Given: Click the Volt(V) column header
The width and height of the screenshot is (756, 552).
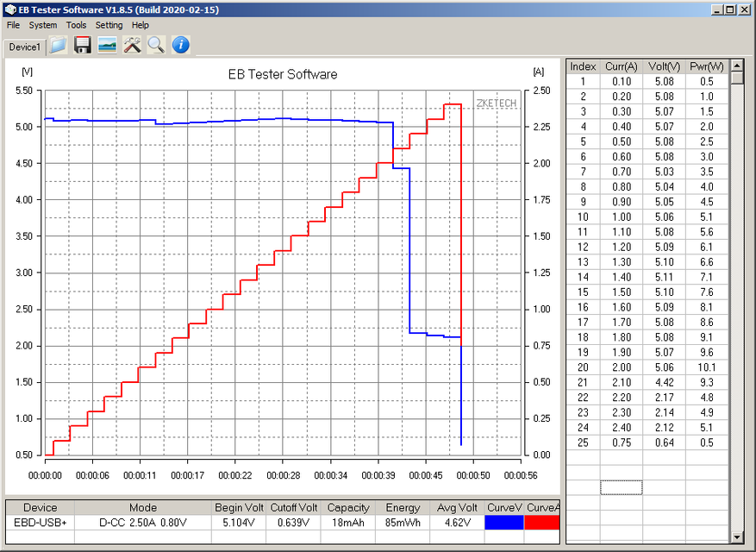Looking at the screenshot, I should 664,66.
